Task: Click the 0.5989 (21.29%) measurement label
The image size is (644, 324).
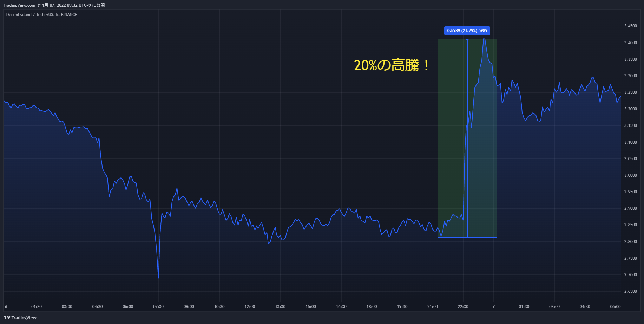Action: pos(467,31)
